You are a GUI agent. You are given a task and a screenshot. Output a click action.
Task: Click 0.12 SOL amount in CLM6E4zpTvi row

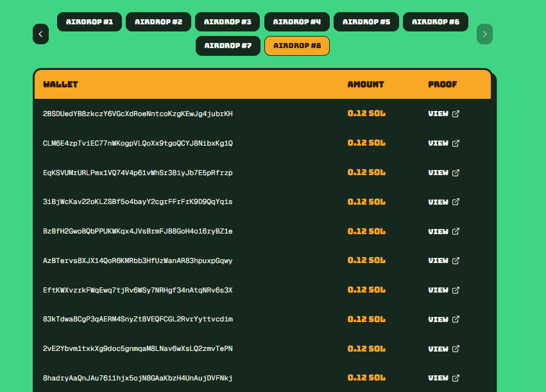point(366,143)
